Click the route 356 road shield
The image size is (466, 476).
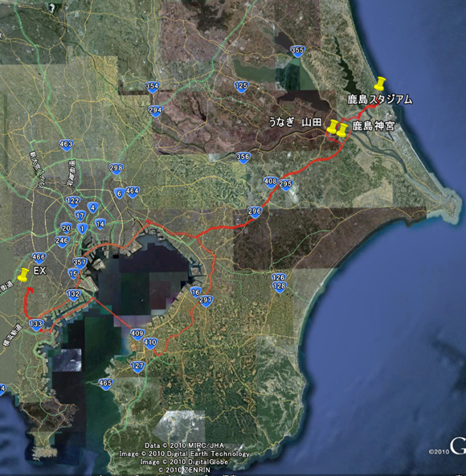[243, 158]
